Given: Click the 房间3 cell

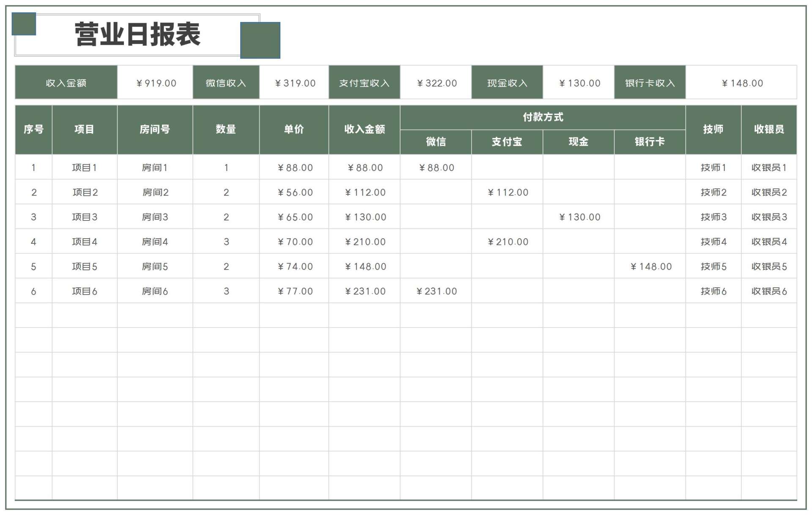Looking at the screenshot, I should coord(155,217).
